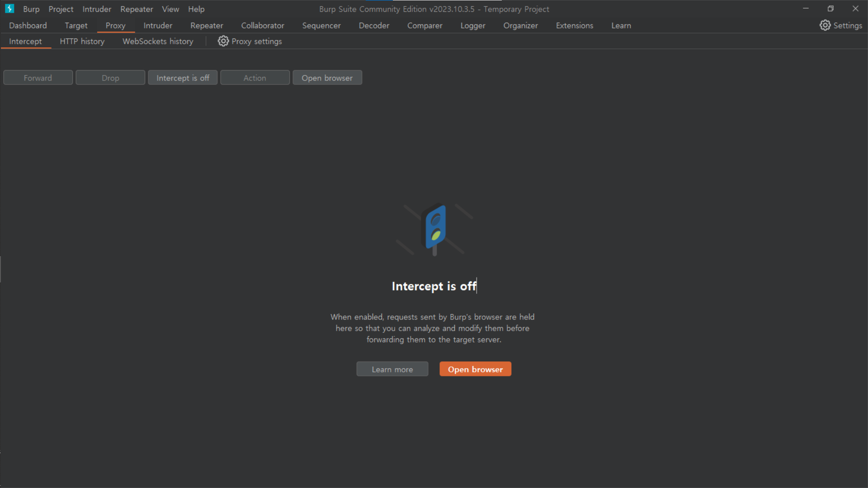Image resolution: width=868 pixels, height=488 pixels.
Task: Open the Action dropdown button
Action: click(x=255, y=78)
